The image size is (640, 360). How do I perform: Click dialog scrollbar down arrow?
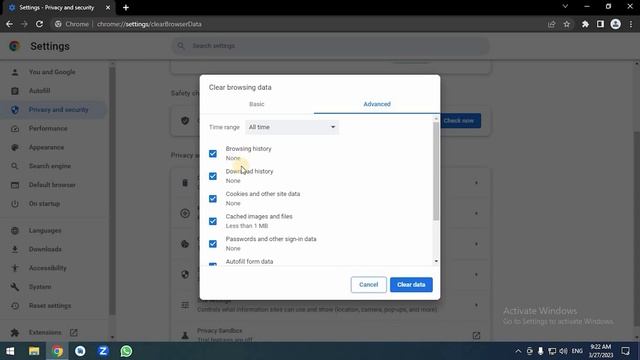(436, 261)
